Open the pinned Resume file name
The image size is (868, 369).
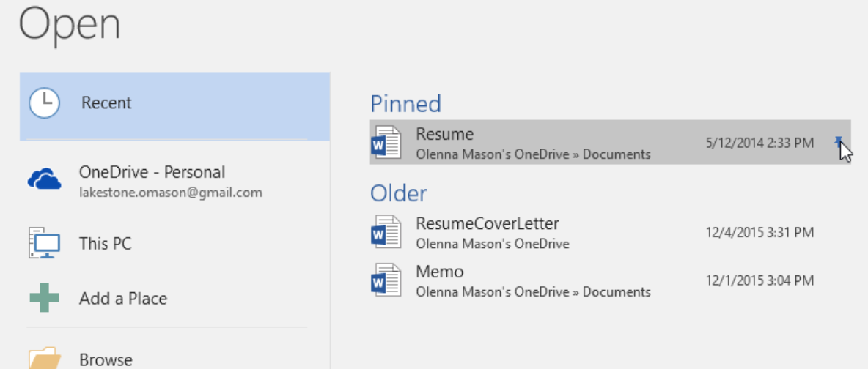pyautogui.click(x=444, y=135)
